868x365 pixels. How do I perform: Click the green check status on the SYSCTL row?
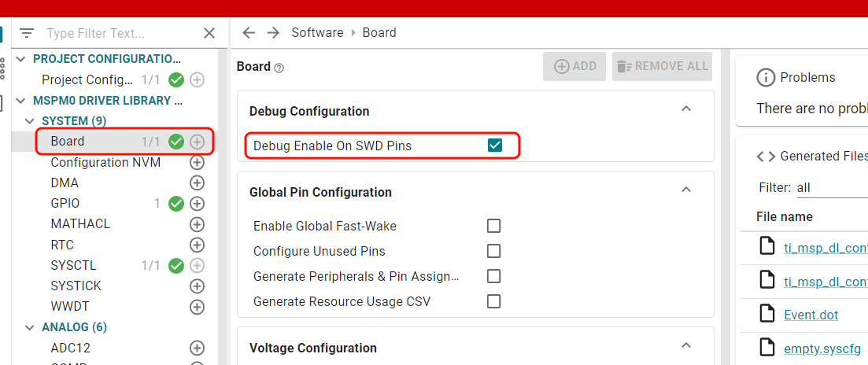176,266
